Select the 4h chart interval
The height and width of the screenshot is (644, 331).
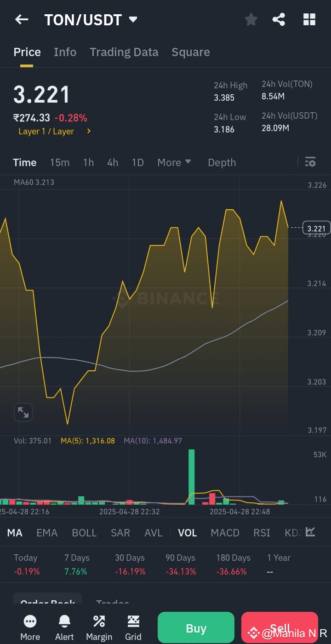click(x=113, y=162)
